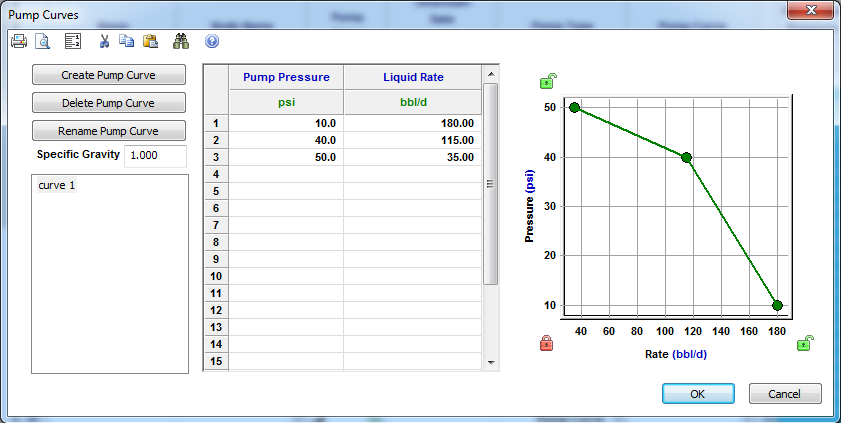This screenshot has width=841, height=423.
Task: Click the chart point at 10 psi
Action: pos(777,306)
